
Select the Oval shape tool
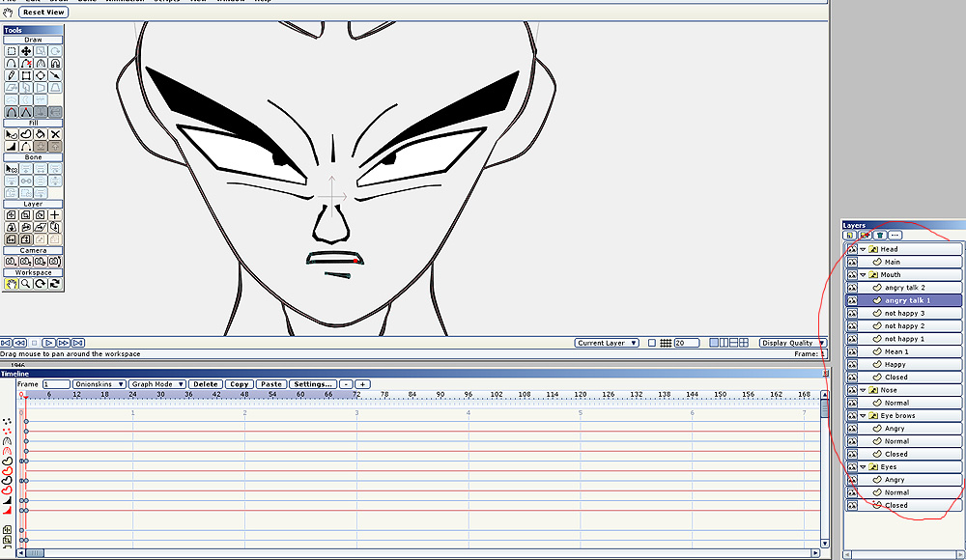(x=41, y=75)
